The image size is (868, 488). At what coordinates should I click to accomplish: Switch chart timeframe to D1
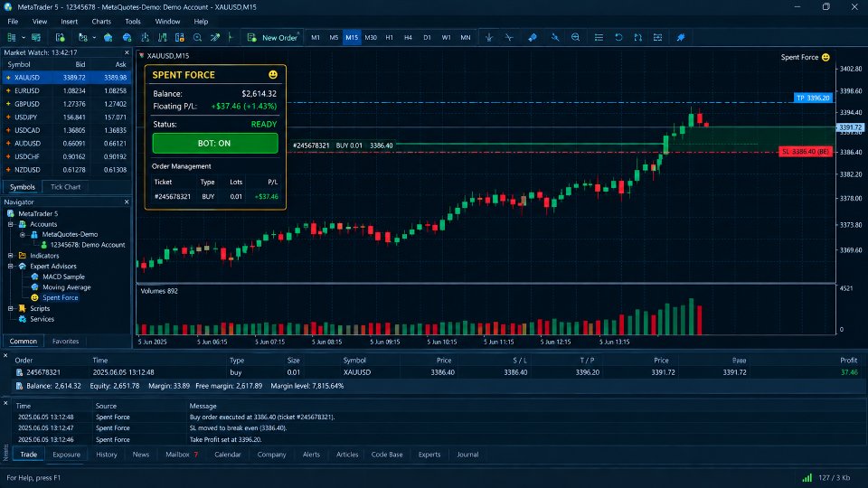coord(427,38)
